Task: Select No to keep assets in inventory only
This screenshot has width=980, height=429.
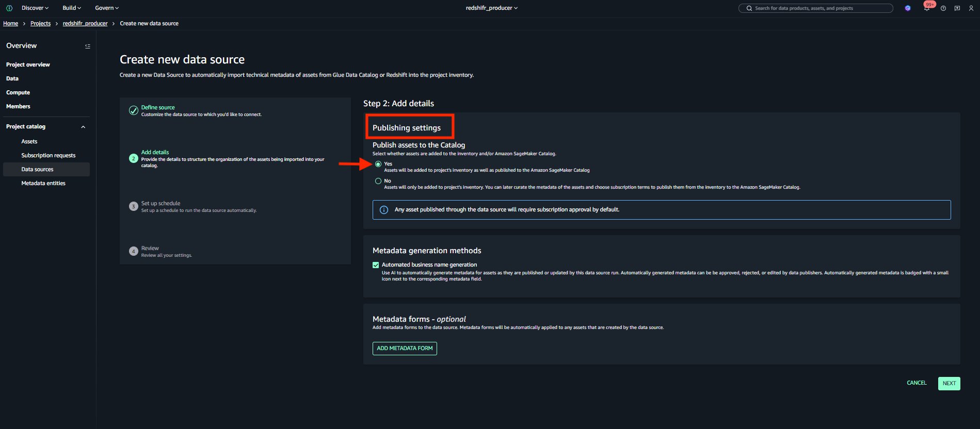Action: 378,181
